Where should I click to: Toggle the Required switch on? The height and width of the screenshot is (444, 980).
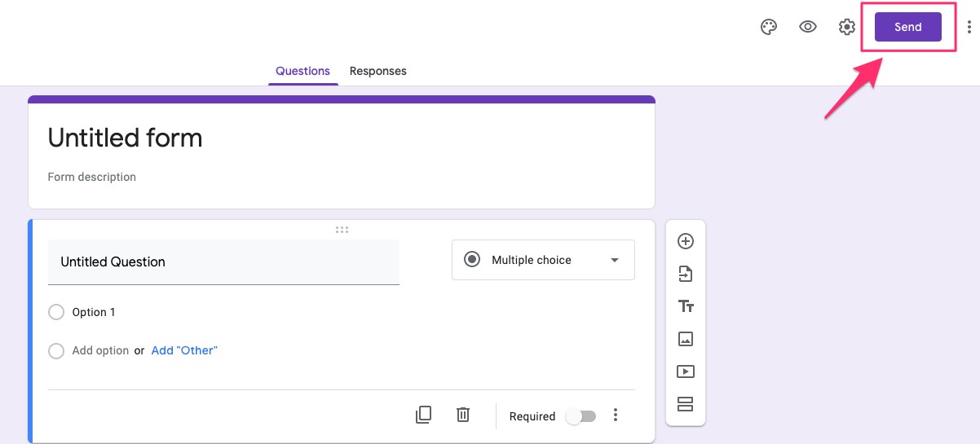point(581,416)
